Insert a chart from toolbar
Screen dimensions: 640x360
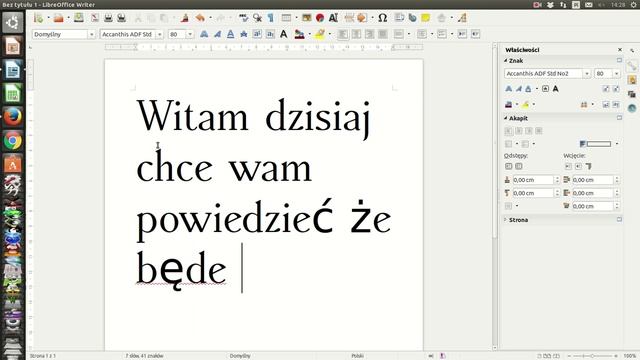tap(320, 18)
